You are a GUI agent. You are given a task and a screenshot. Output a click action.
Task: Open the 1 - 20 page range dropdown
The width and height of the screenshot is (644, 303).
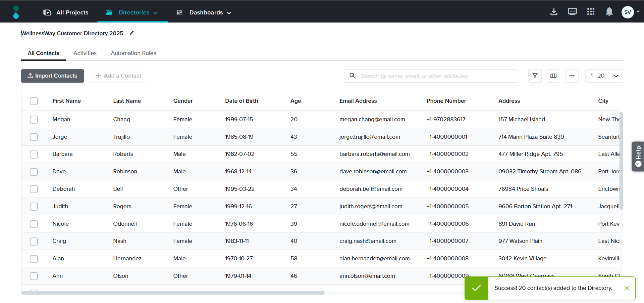click(604, 76)
